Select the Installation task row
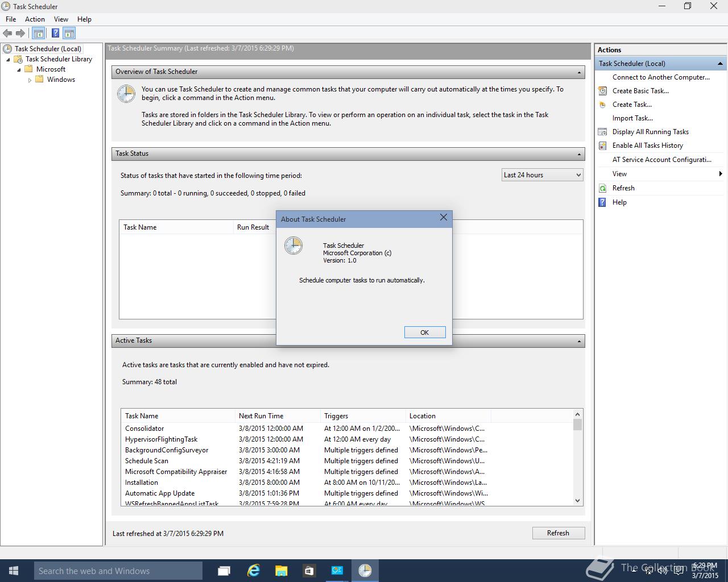Image resolution: width=728 pixels, height=582 pixels. pyautogui.click(x=347, y=483)
